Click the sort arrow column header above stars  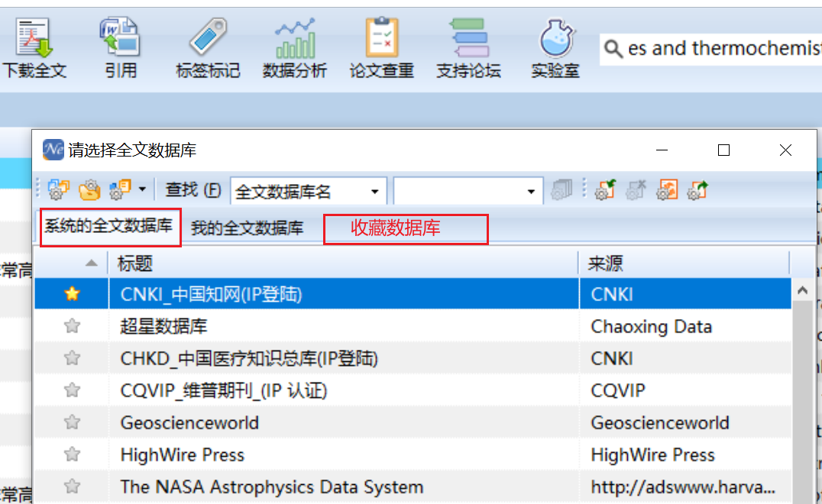(71, 263)
